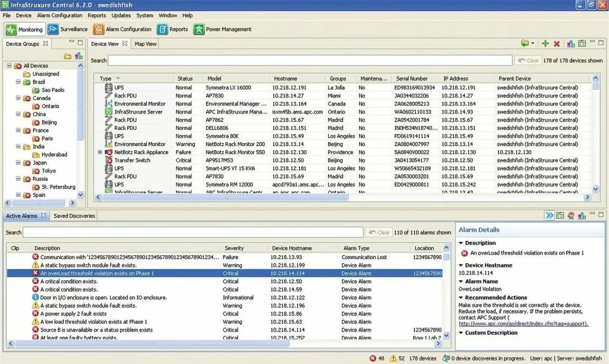Image resolution: width=609 pixels, height=364 pixels.
Task: Click the new device group folder icon
Action: (x=67, y=56)
